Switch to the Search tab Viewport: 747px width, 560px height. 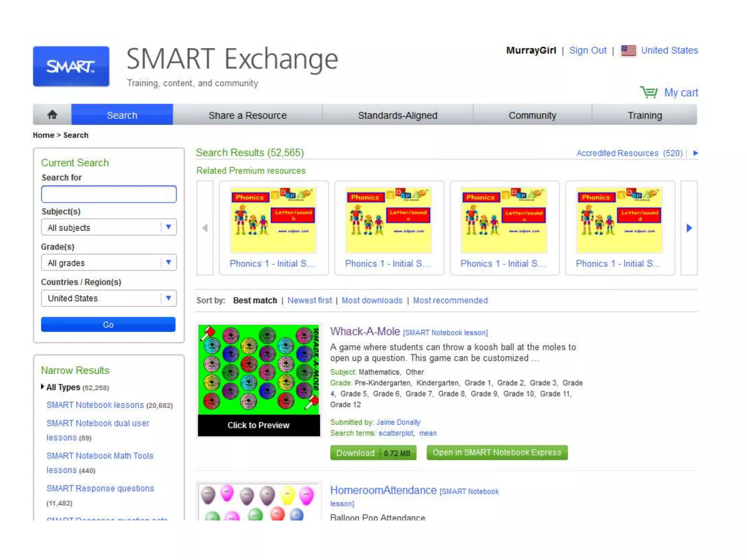coord(122,115)
